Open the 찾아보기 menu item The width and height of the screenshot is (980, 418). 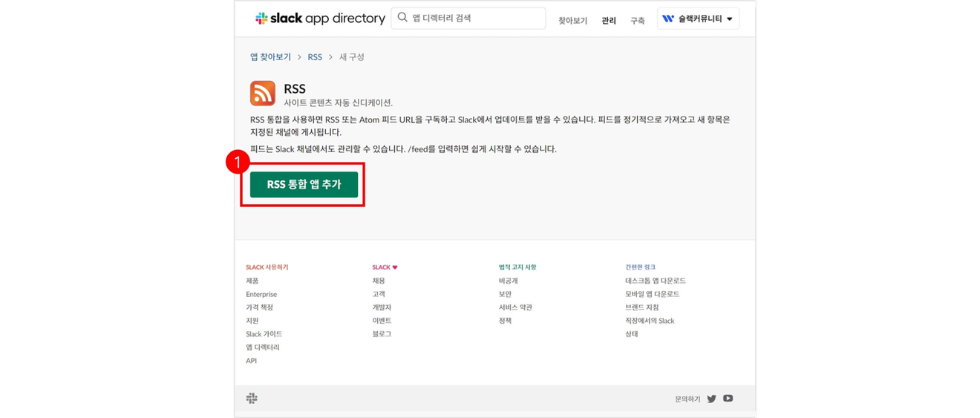tap(572, 21)
